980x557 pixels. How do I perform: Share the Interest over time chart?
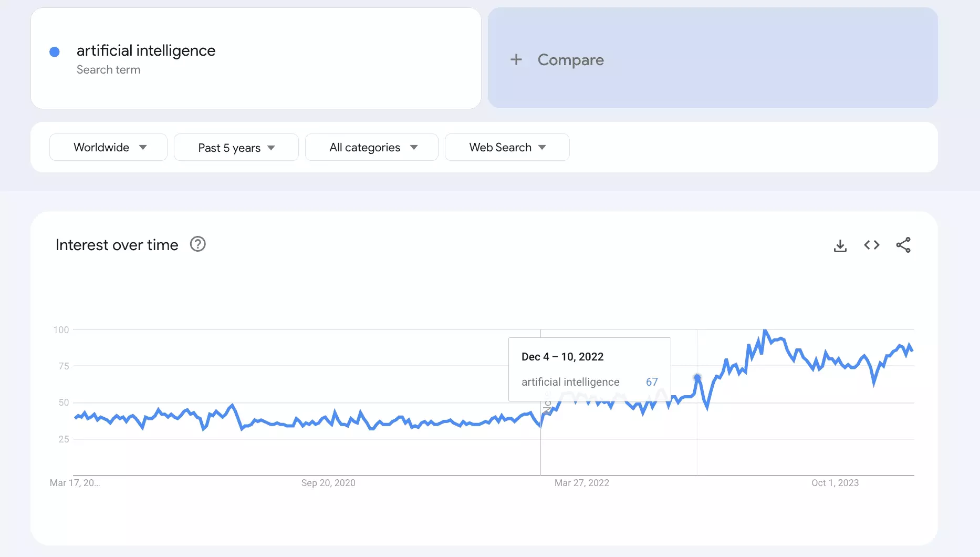coord(904,245)
